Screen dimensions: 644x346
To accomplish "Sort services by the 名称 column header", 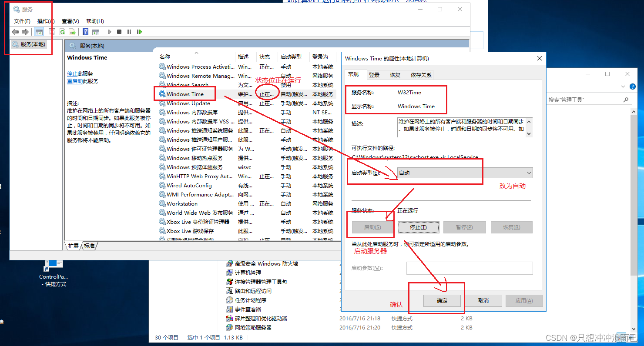I will coord(196,57).
